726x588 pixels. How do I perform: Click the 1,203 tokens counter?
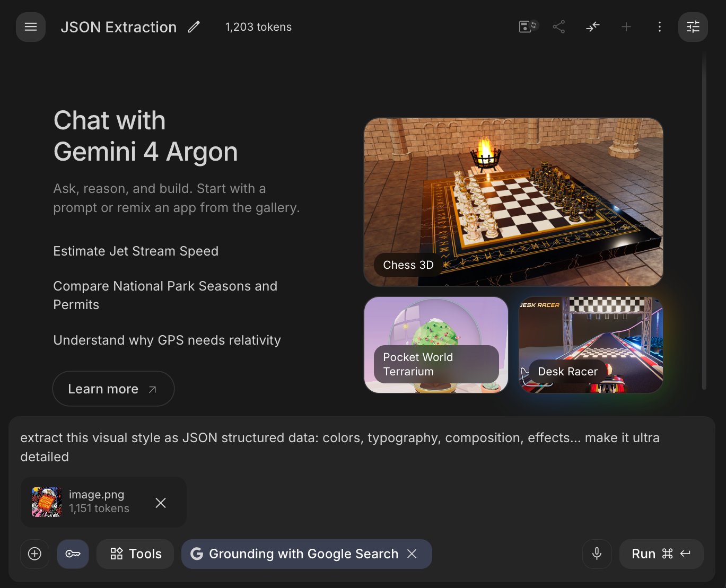(258, 27)
